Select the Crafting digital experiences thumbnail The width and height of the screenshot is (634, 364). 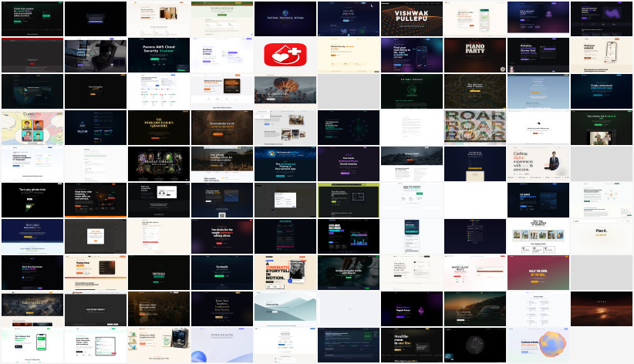538,163
